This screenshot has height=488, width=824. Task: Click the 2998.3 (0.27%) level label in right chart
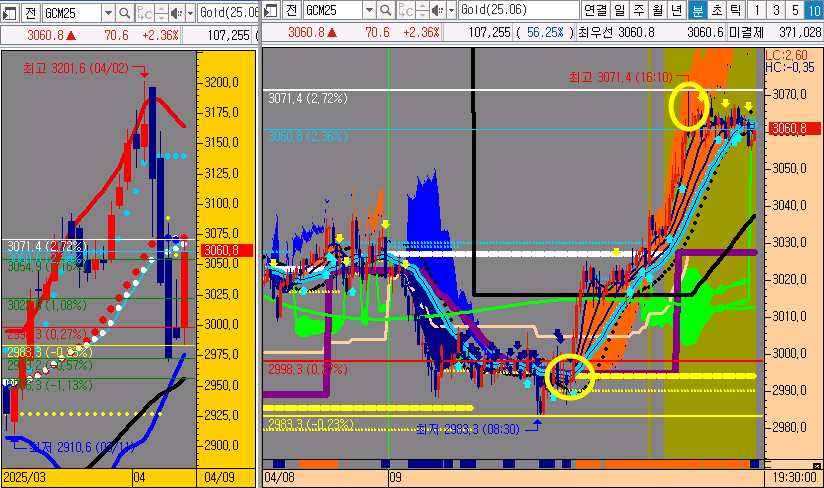tap(308, 369)
